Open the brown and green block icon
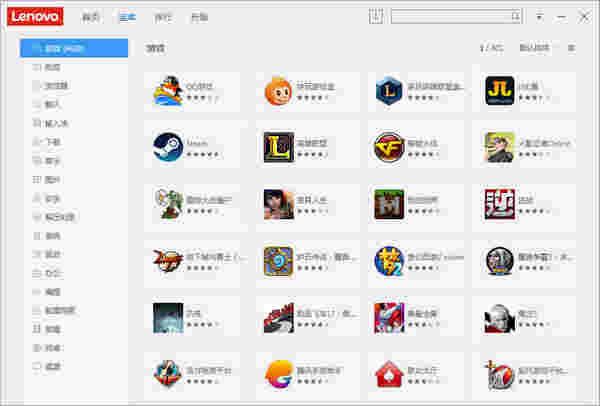 389,204
